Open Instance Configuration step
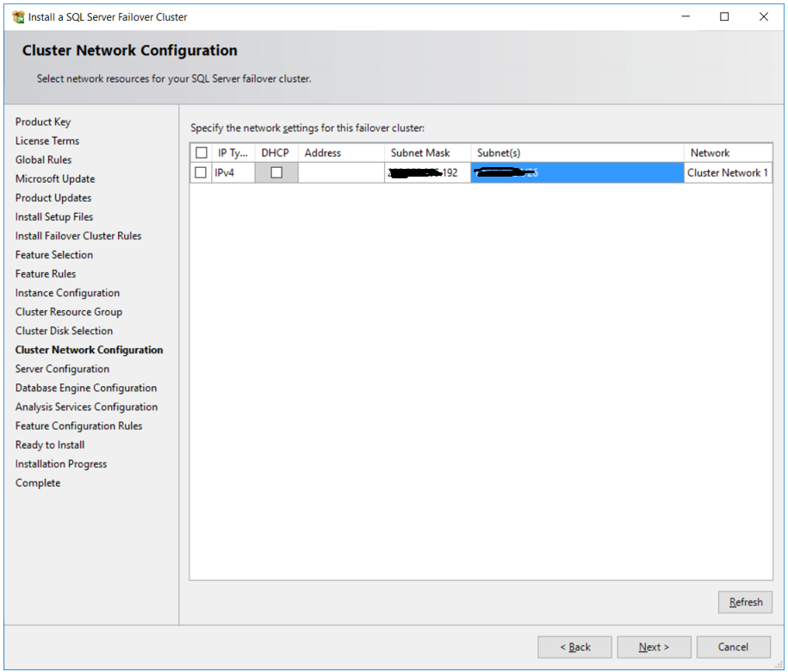Image resolution: width=788 pixels, height=672 pixels. coord(67,293)
